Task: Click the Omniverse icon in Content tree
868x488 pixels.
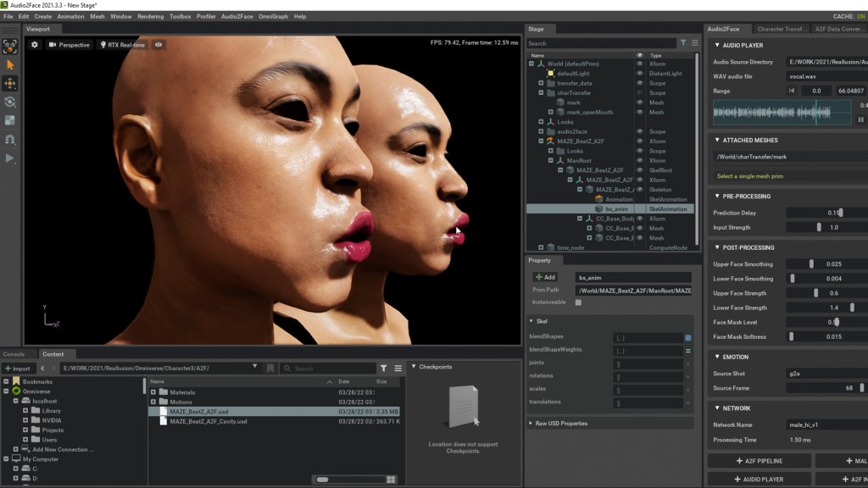Action: [x=17, y=391]
